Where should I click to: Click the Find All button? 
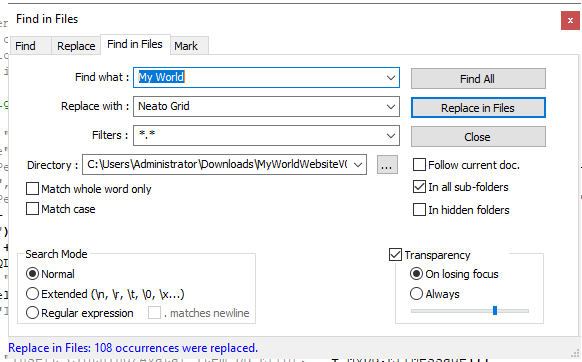pyautogui.click(x=478, y=79)
